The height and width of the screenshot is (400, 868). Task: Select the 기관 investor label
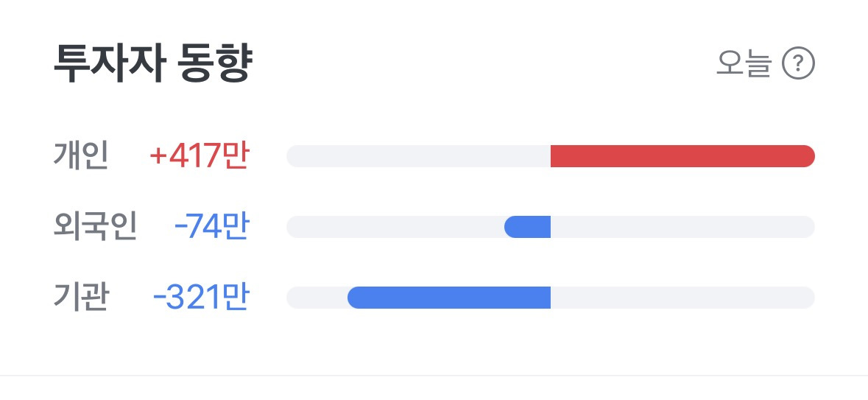click(81, 298)
